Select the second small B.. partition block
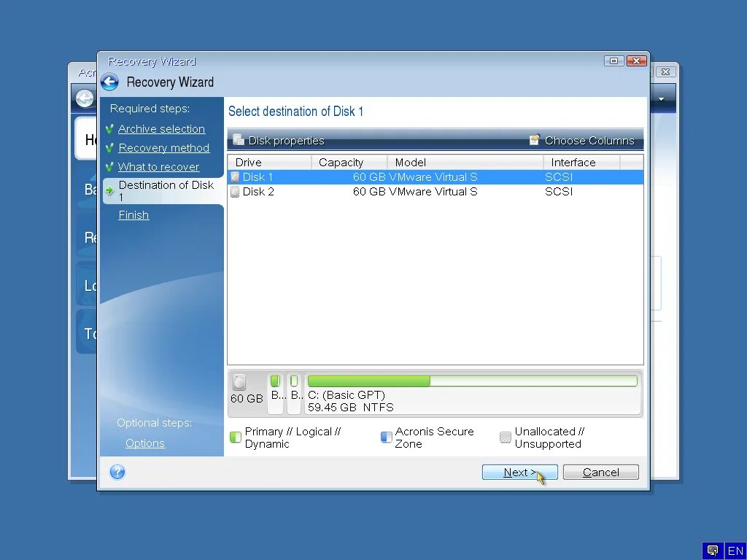 295,393
